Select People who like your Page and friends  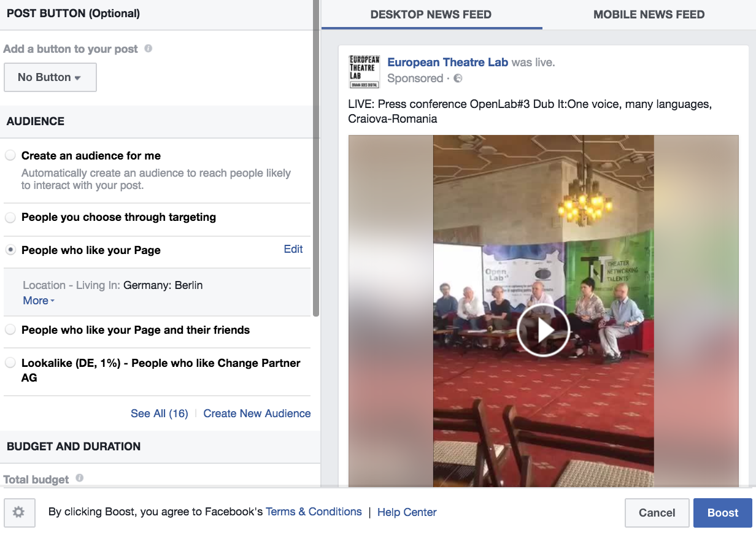[x=10, y=330]
